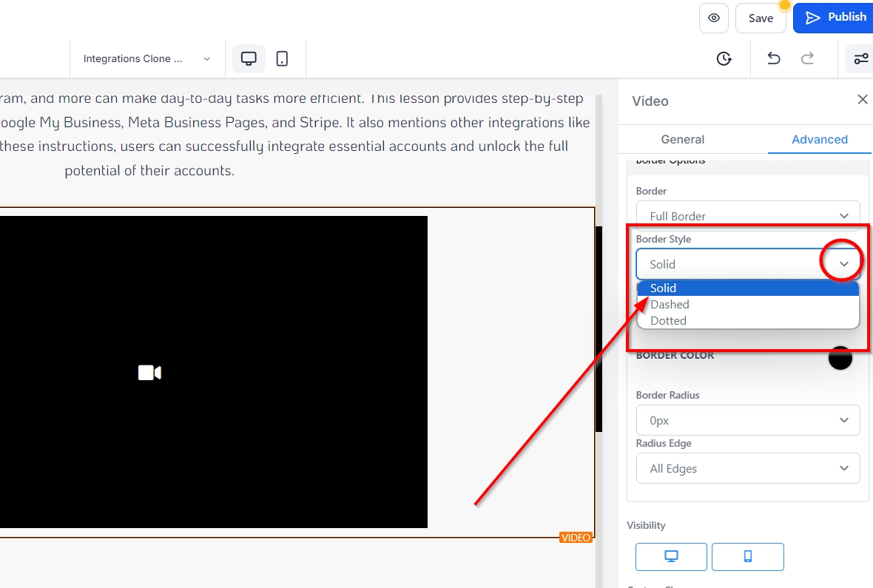This screenshot has height=588, width=873.
Task: Select the Dashed border style option
Action: [670, 304]
